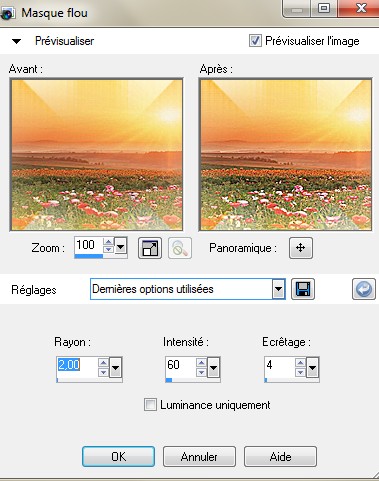Click the Masque flou title bar icon

[x=7, y=14]
